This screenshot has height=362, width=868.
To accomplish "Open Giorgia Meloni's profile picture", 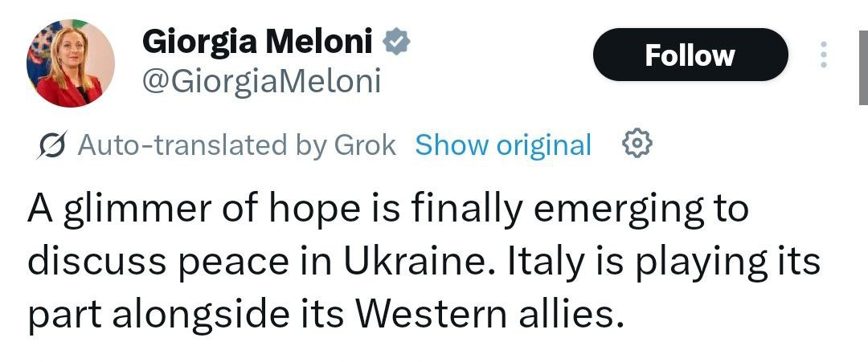I will coord(71,63).
